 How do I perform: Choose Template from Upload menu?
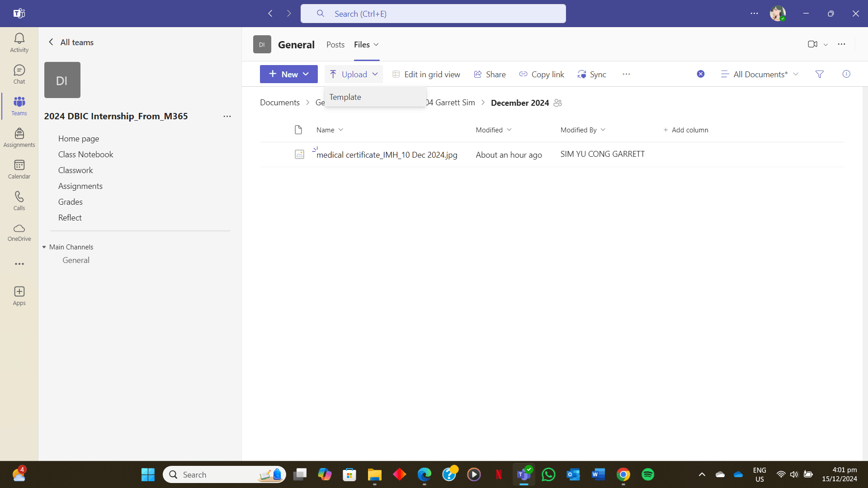click(x=345, y=97)
